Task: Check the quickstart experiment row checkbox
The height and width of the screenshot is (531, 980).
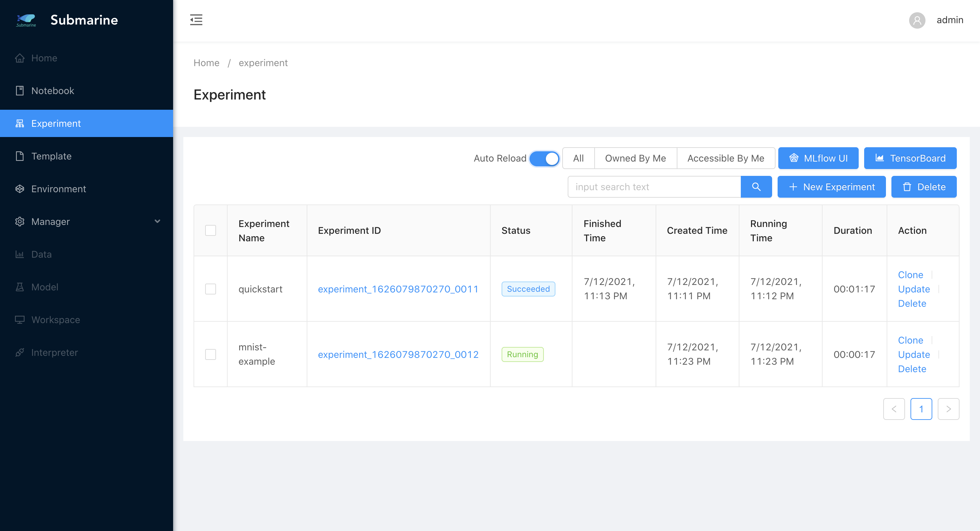Action: [x=210, y=289]
